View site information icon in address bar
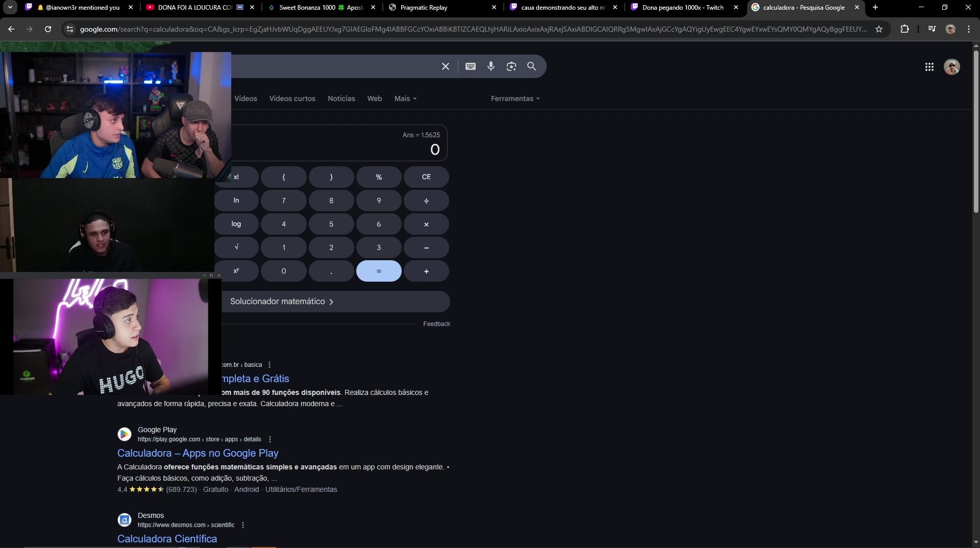This screenshot has width=980, height=548. coord(70,29)
